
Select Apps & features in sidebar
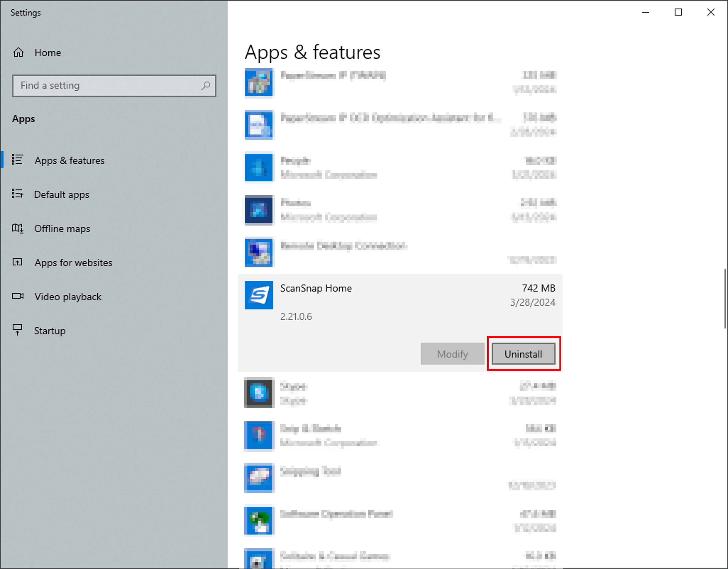114,160
